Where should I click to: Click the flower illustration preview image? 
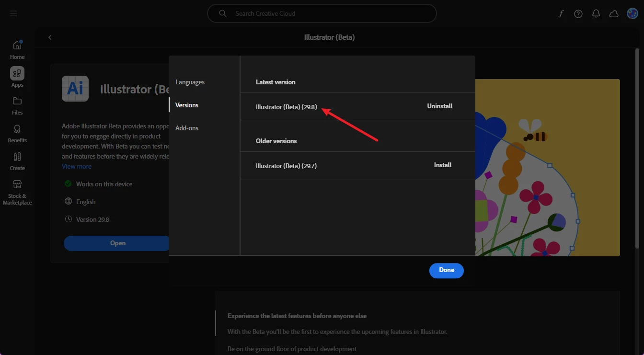[x=548, y=168]
